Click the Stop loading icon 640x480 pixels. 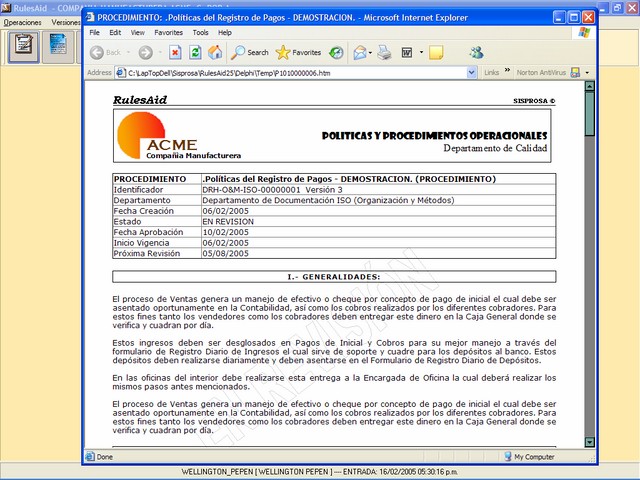pos(175,52)
